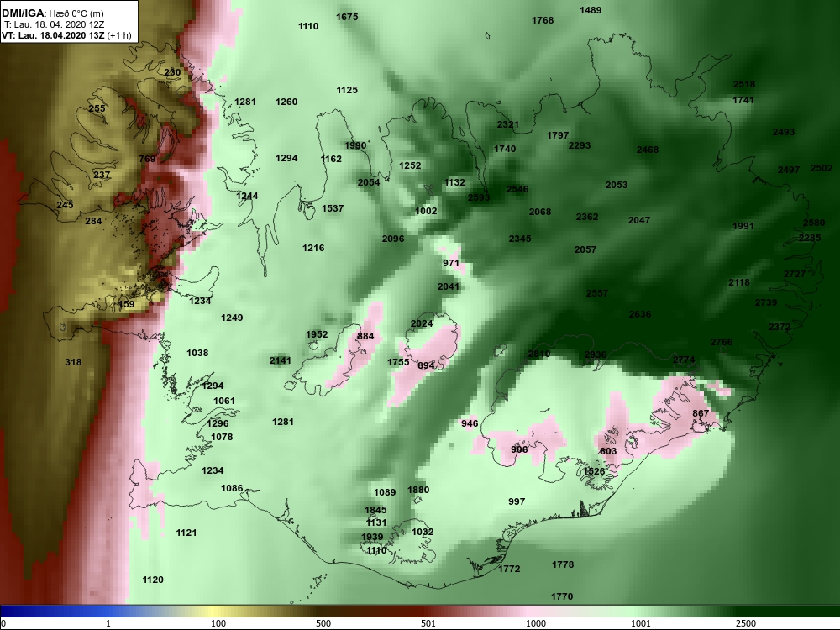Click the map value 1675
Viewport: 840px width, 630px height.
pyautogui.click(x=347, y=17)
